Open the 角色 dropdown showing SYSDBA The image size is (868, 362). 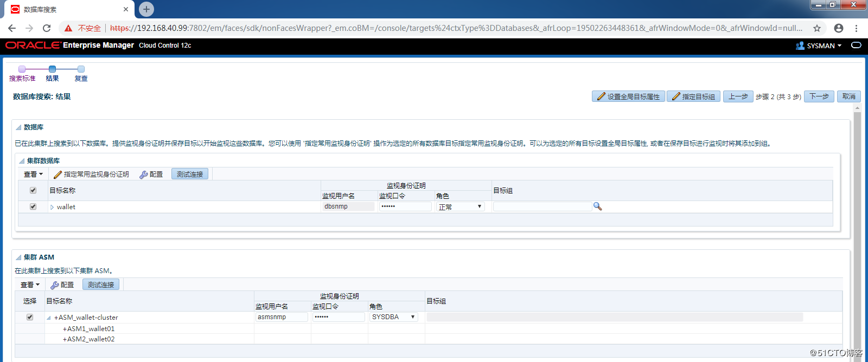pos(394,317)
